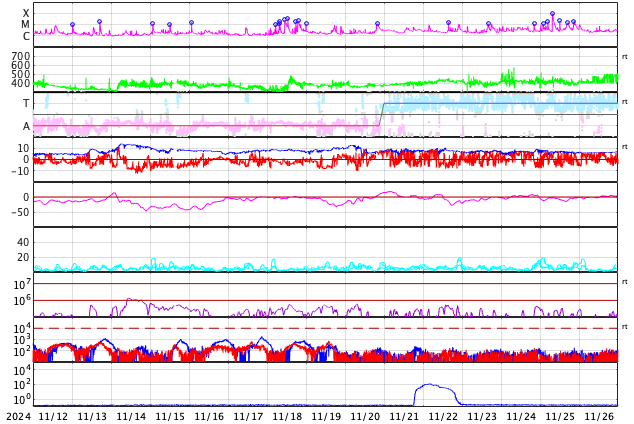
Task: Click the T axis label
Action: [x=26, y=103]
